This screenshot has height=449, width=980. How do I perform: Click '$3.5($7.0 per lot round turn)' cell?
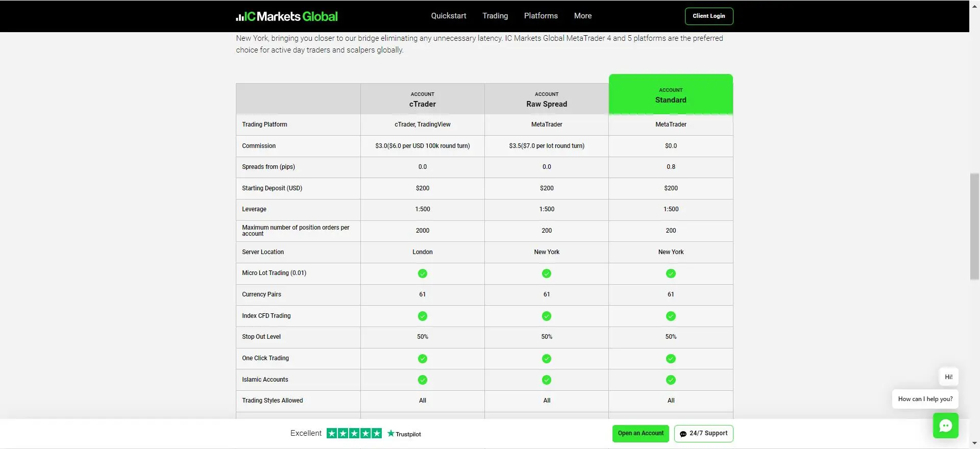click(x=547, y=146)
